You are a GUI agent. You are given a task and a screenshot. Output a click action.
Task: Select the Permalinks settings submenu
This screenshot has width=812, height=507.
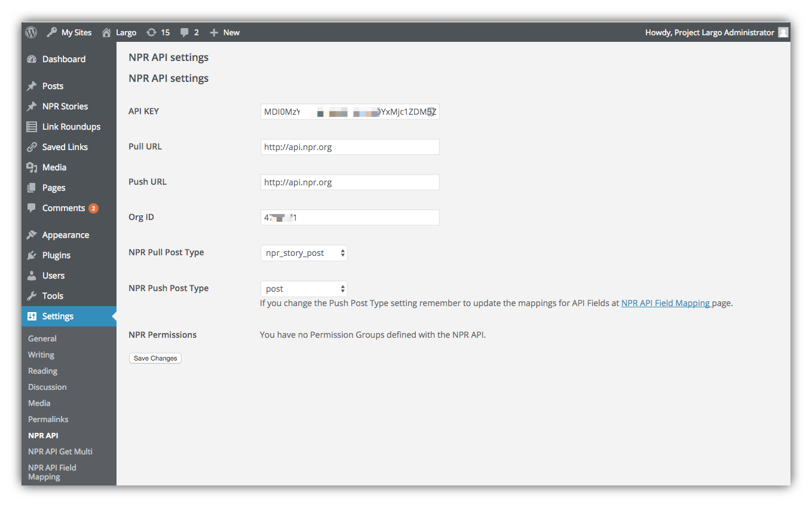click(x=48, y=419)
